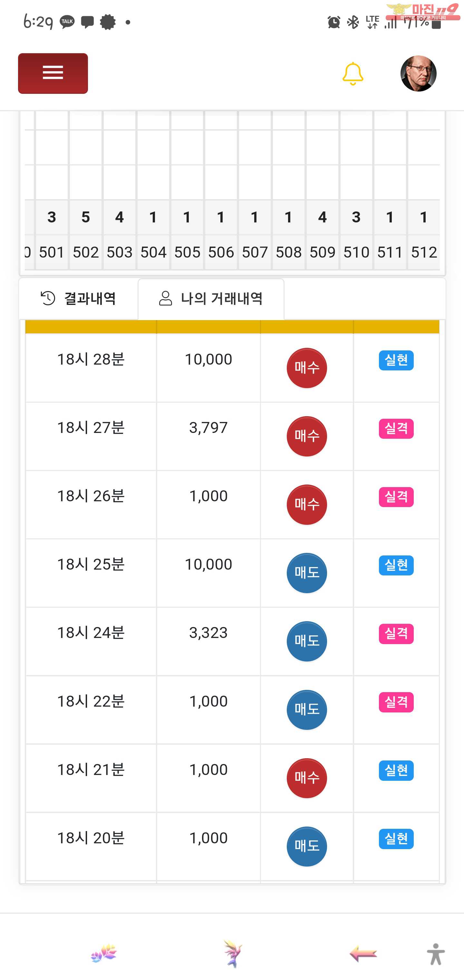Open the accessibility figure icon
Viewport: 464px width, 980px height.
tap(435, 953)
